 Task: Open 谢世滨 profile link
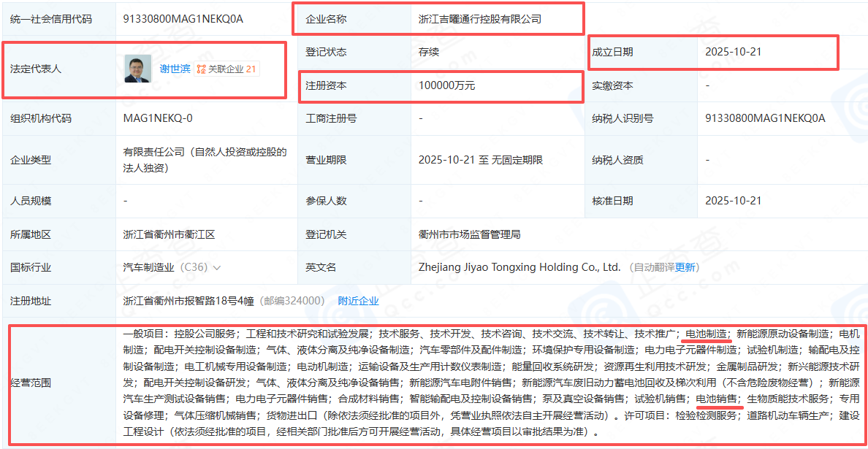point(175,69)
